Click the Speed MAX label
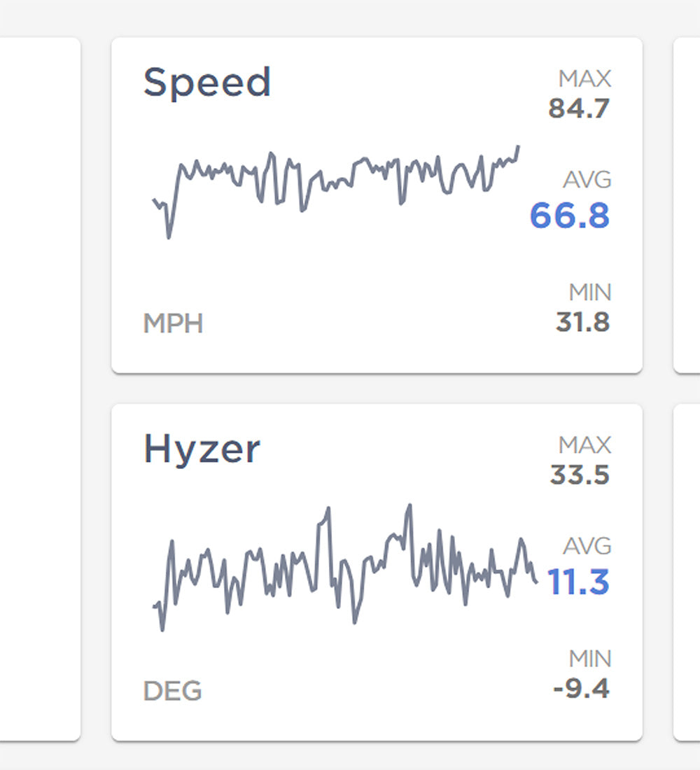The width and height of the screenshot is (700, 770). point(584,79)
